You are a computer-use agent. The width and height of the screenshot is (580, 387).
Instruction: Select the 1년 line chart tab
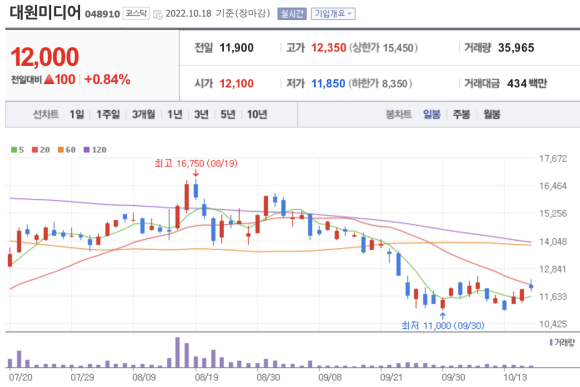coord(175,114)
